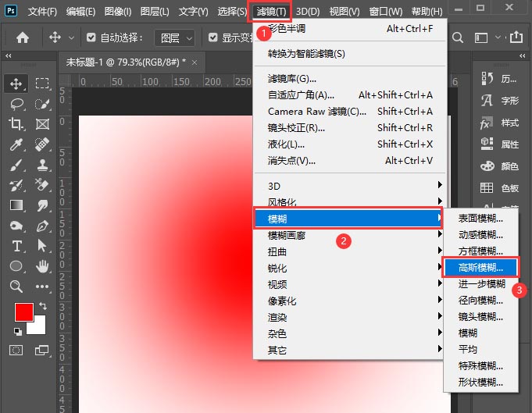The image size is (532, 413).
Task: Select the Hand tool
Action: pos(42,266)
